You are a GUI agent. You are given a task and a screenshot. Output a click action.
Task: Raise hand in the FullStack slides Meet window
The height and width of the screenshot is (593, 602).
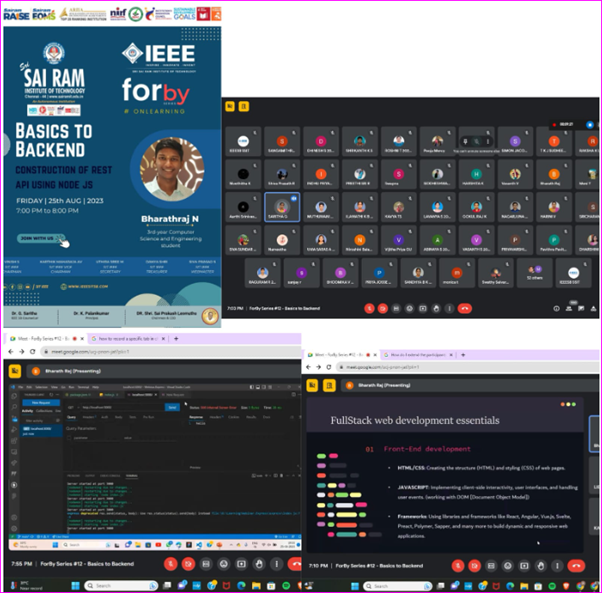tap(539, 563)
